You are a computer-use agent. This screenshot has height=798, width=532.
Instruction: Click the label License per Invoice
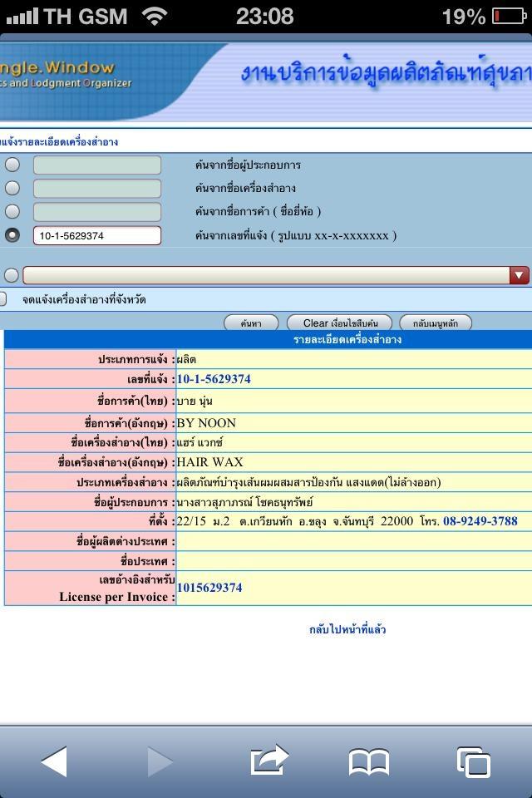(x=117, y=597)
